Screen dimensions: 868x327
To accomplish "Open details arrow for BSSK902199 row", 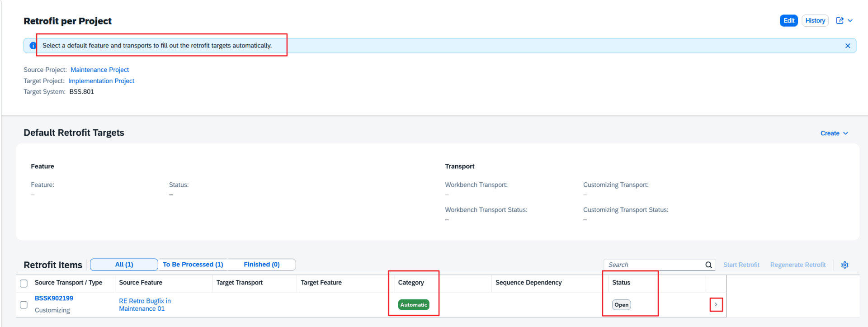I will coord(716,305).
